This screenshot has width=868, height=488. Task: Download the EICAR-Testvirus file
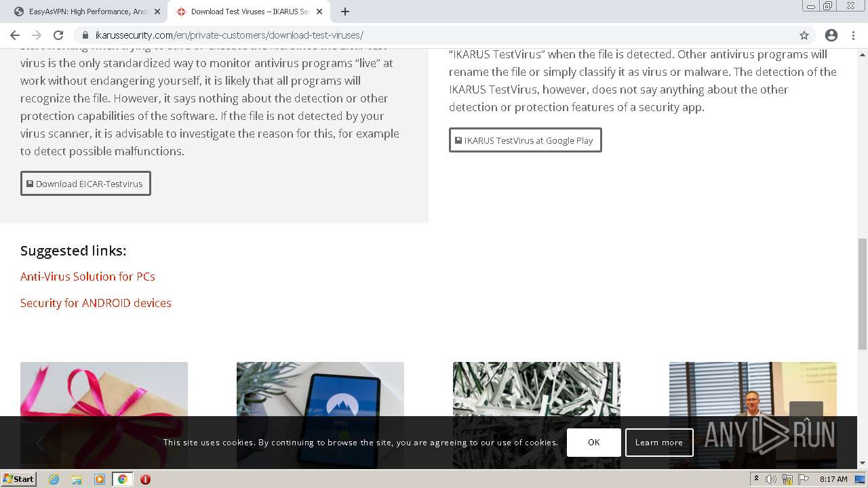point(85,184)
